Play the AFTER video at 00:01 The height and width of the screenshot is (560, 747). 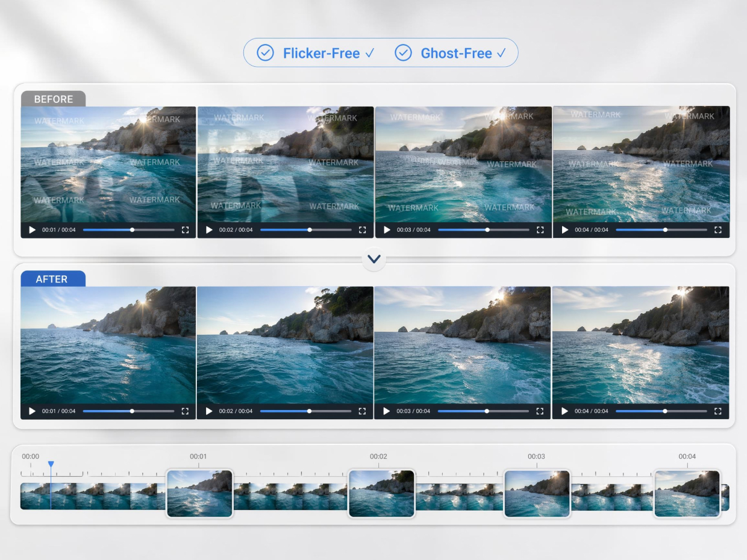click(33, 411)
